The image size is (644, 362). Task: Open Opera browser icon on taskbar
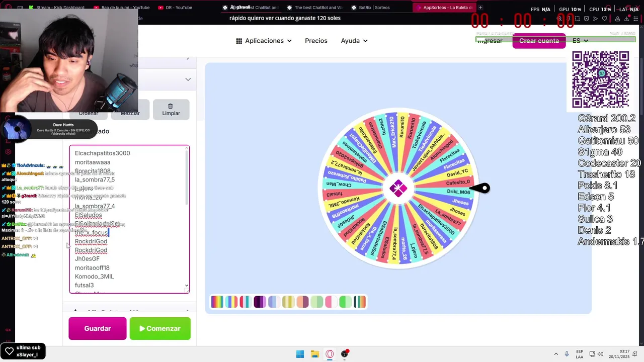[330, 354]
